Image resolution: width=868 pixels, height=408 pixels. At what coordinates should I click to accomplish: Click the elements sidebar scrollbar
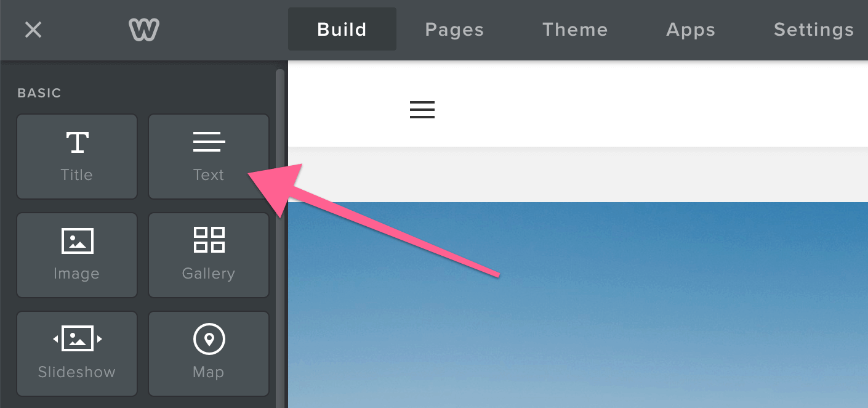coord(280,238)
